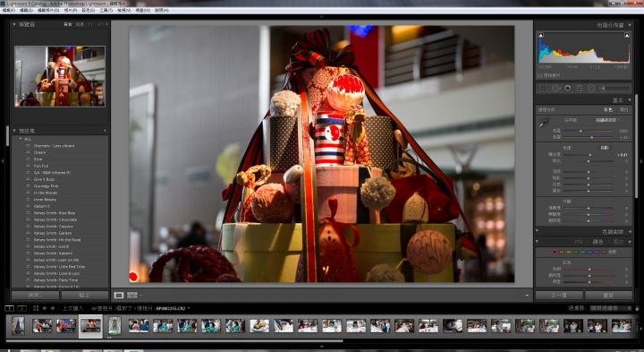Open the filter dropdown (關閉過濾器)
This screenshot has height=352, width=644.
(611, 308)
